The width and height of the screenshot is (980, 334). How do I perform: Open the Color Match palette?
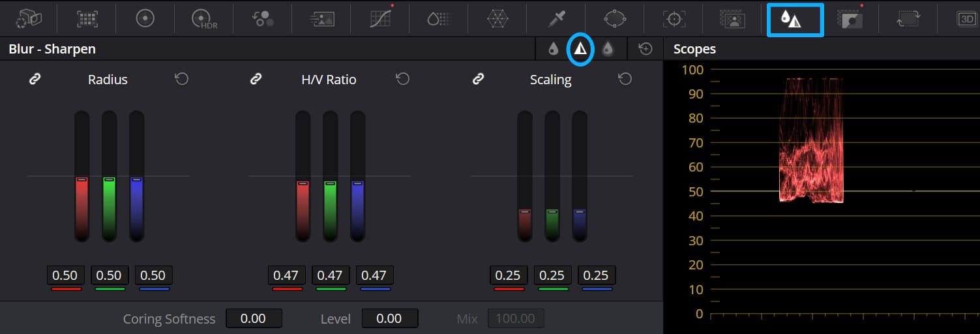click(x=87, y=19)
